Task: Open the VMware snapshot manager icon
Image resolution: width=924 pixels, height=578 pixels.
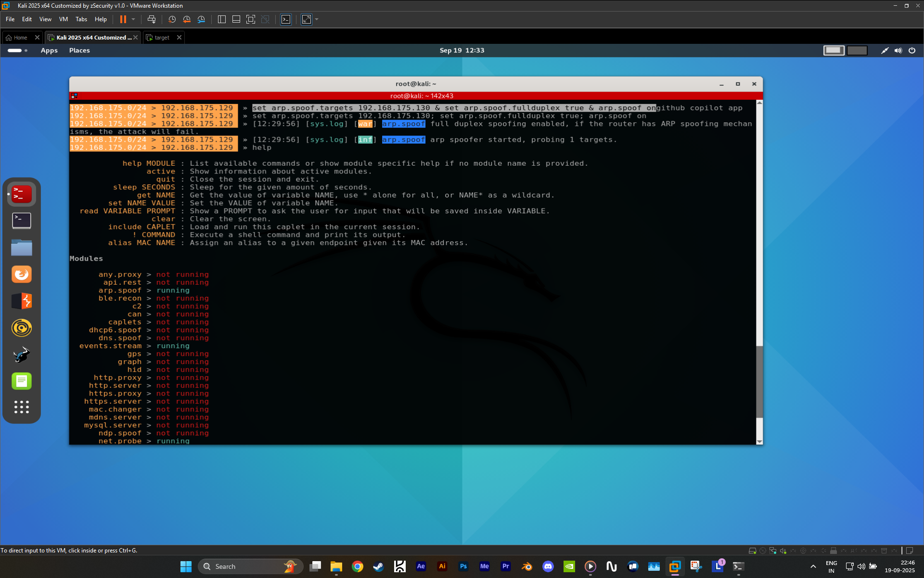Action: (x=201, y=19)
